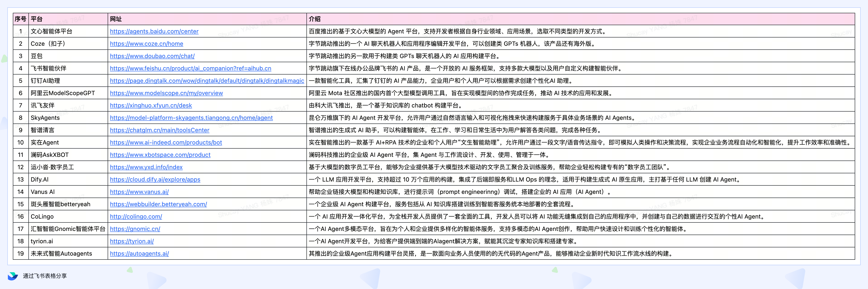Open the cloud.dify.ai/explore/apps link
Image resolution: width=868 pixels, height=289 pixels.
[x=155, y=179]
